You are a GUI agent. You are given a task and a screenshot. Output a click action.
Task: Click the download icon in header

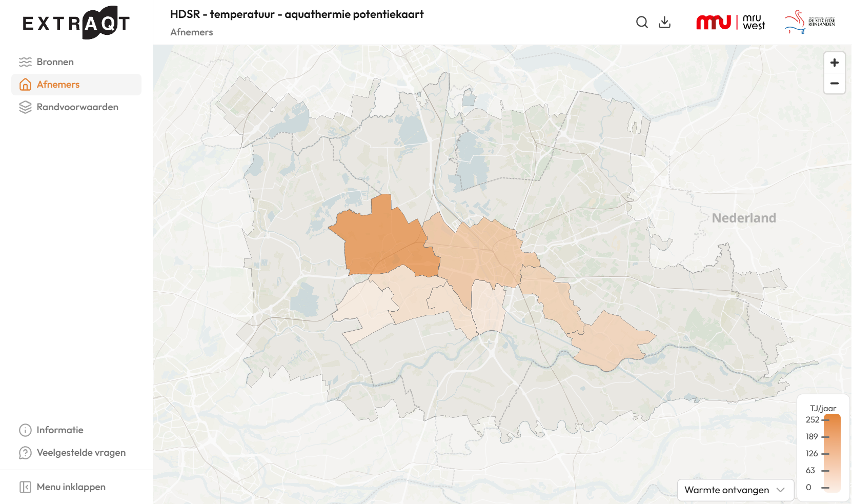[x=664, y=22]
